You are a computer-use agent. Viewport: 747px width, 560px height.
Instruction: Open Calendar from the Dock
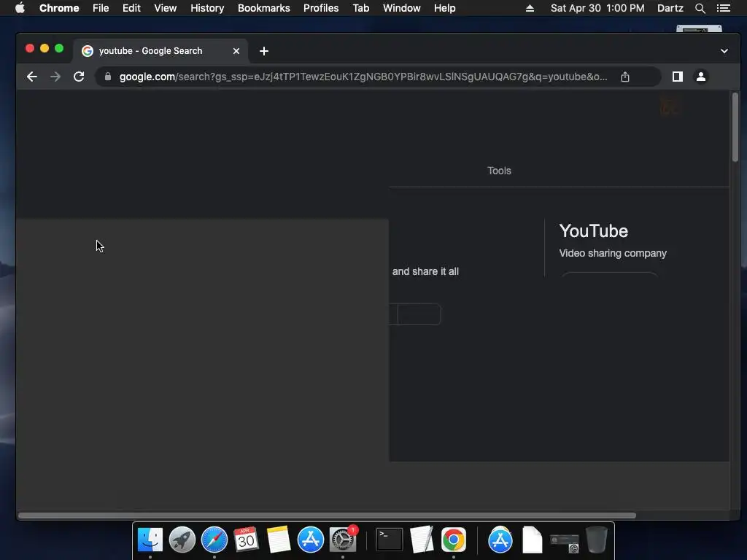247,540
